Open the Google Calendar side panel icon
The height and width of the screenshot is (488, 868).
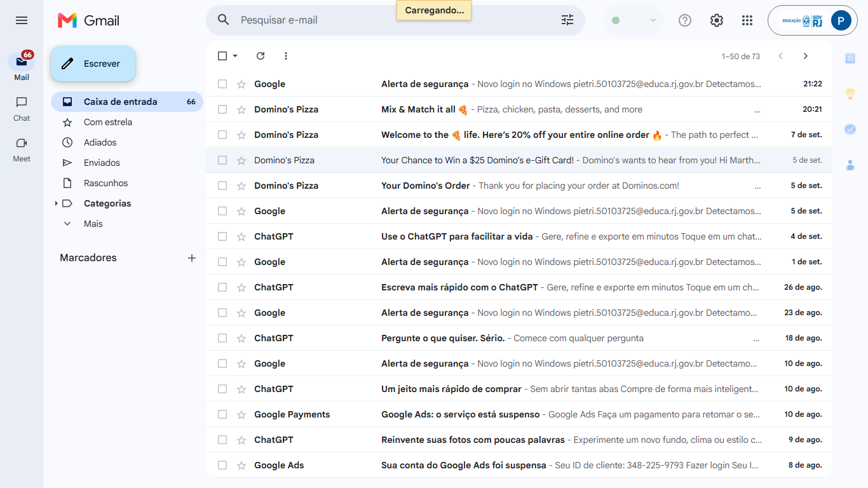tap(850, 58)
